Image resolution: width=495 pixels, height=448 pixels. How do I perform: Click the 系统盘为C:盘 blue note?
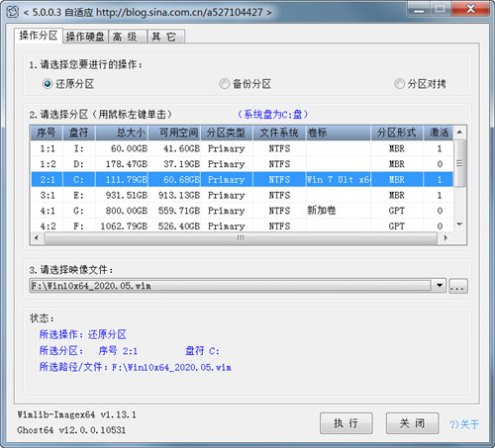(272, 115)
